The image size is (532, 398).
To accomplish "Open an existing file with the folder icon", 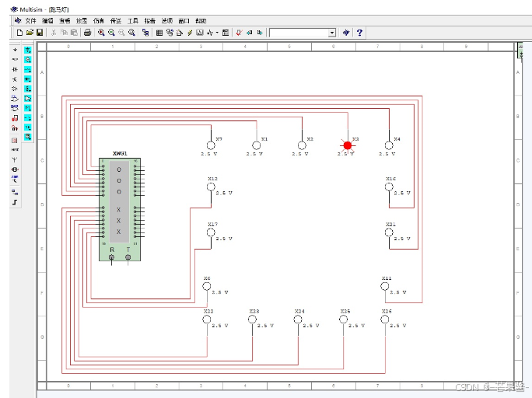I will pos(30,33).
